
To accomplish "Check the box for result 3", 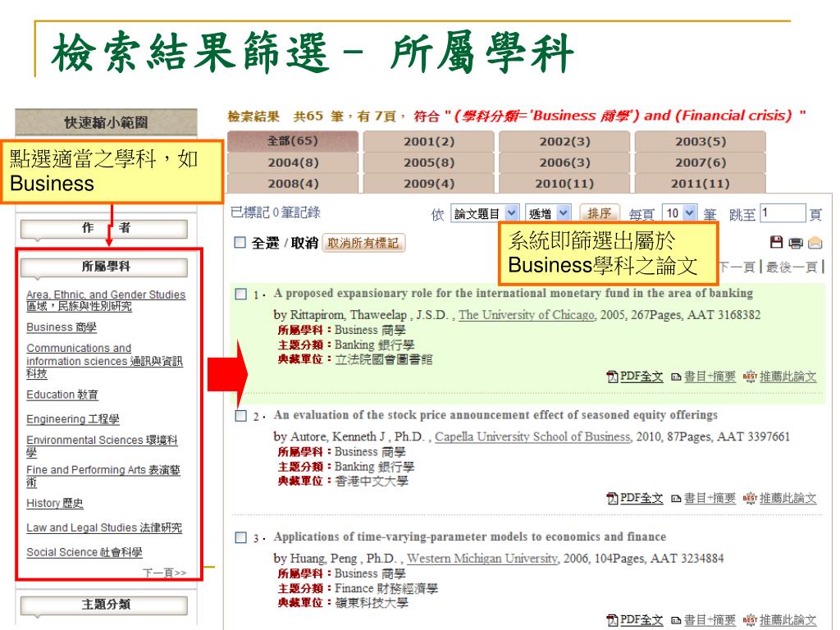I will pyautogui.click(x=241, y=537).
